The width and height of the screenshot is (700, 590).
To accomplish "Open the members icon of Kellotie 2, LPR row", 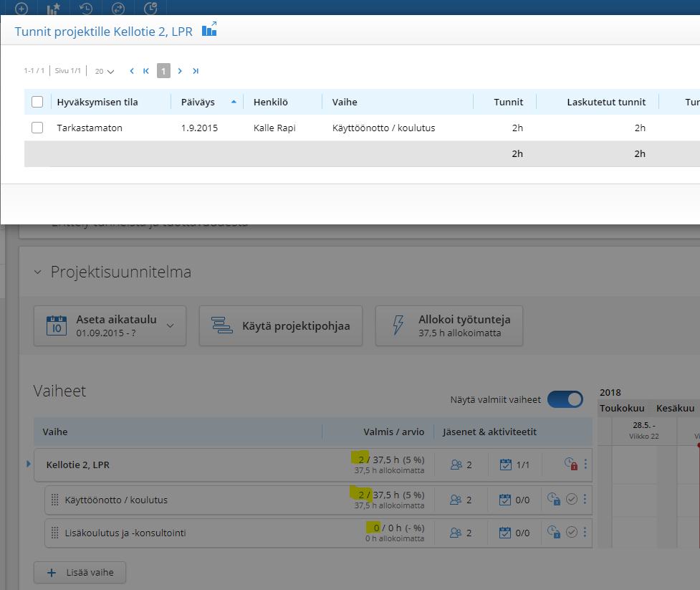I will 456,465.
